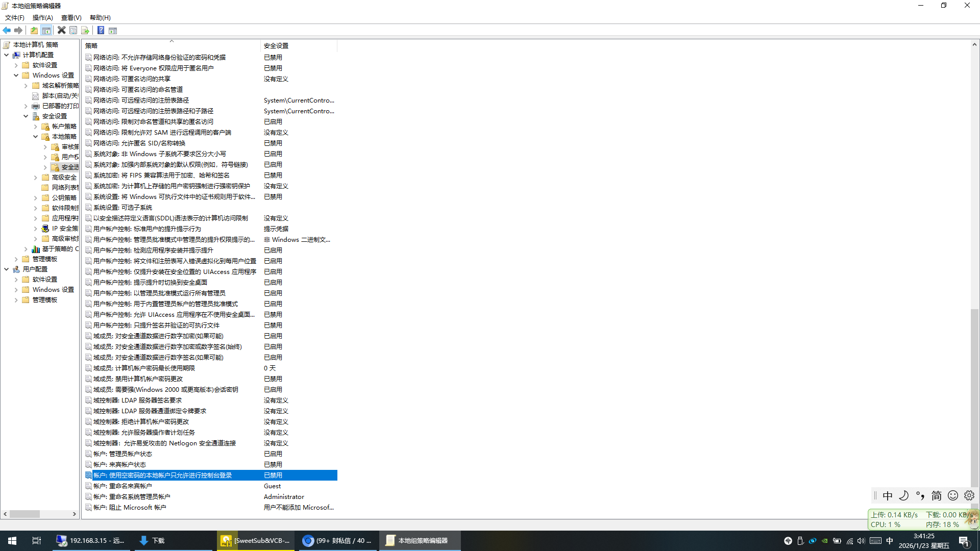This screenshot has height=551, width=980.
Task: Click Export List toolbar icon
Action: coord(85,31)
